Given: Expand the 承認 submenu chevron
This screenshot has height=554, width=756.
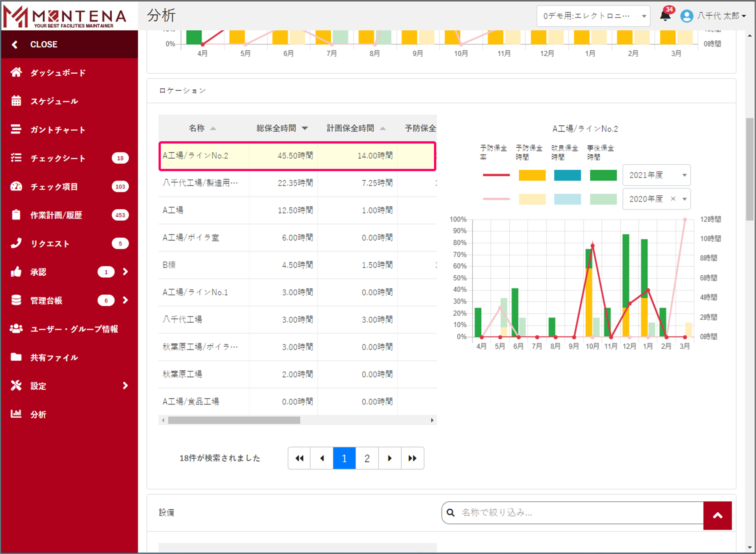Looking at the screenshot, I should coord(125,272).
